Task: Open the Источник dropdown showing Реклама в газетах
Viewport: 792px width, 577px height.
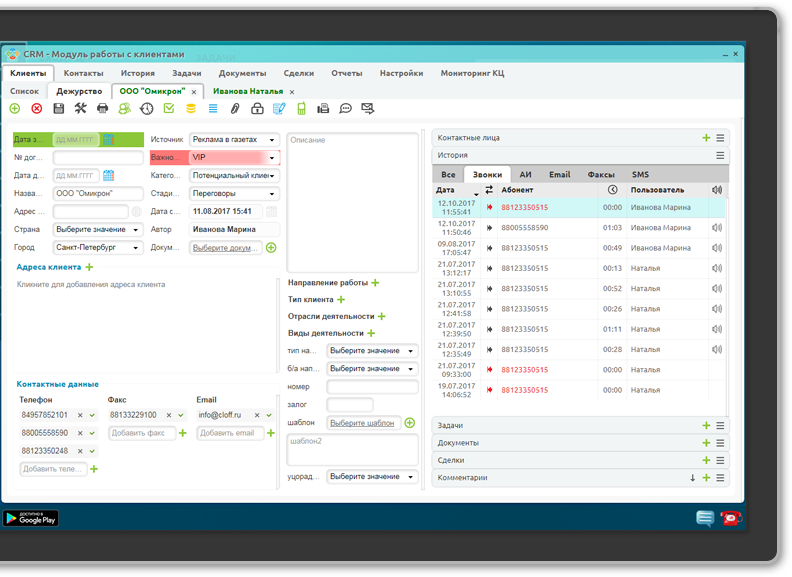Action: (234, 139)
